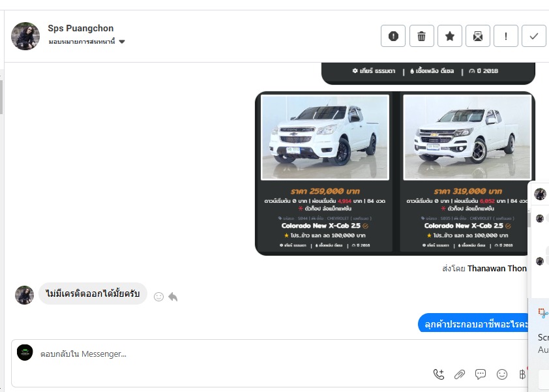
Task: Flag conversation with exclamation icon
Action: (x=506, y=36)
